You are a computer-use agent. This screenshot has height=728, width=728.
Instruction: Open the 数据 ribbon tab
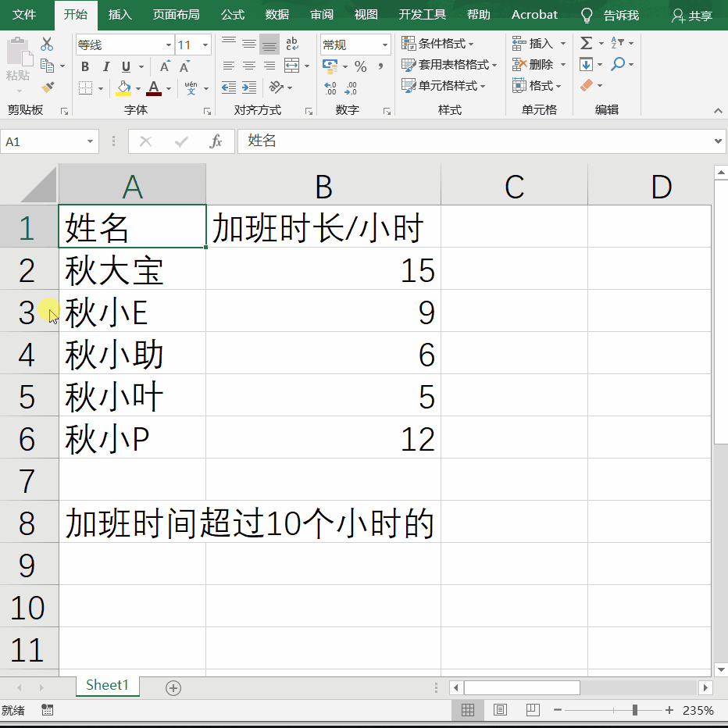pos(277,14)
